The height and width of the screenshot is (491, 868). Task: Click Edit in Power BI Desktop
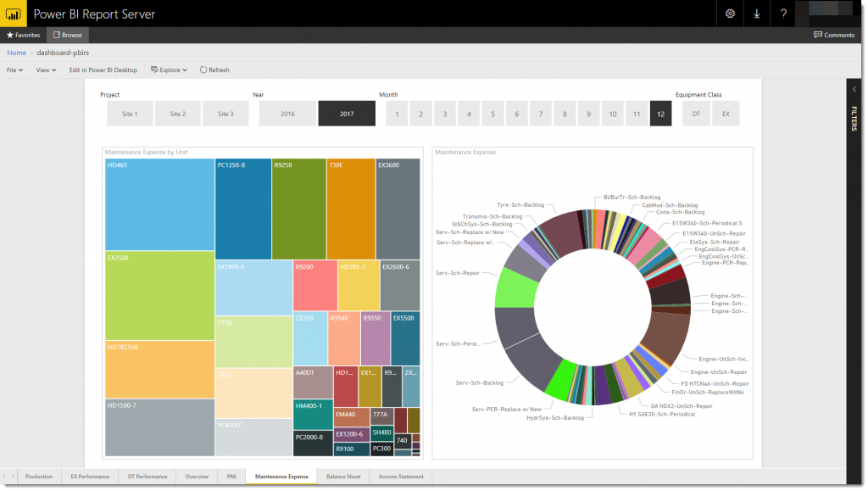pyautogui.click(x=103, y=70)
